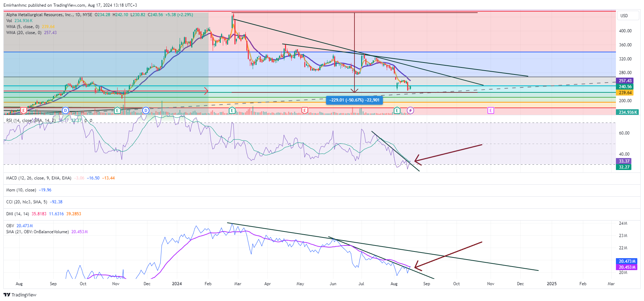Click the SMA (21, OBV: OnBalanceVolume) label
Screen dimensions: 644x301
point(38,232)
